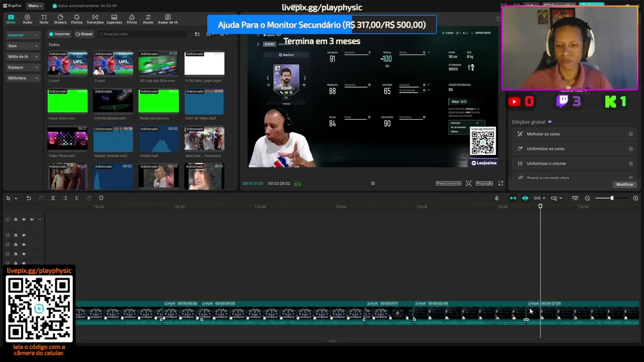Open the Legendas panel icon
The image size is (644, 362).
(114, 19)
